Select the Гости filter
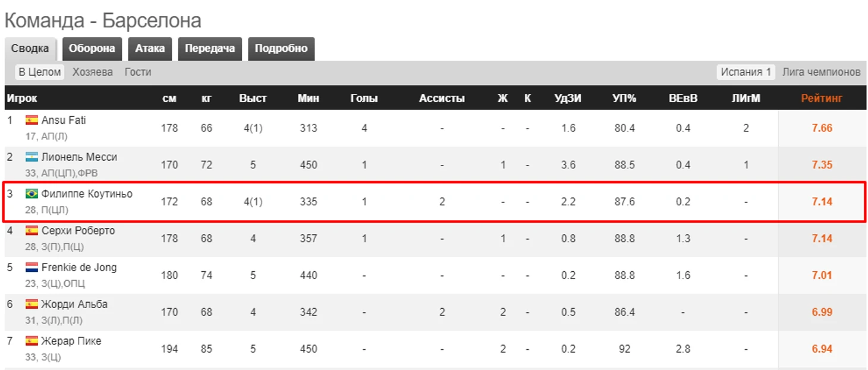This screenshot has height=370, width=868. coord(138,72)
